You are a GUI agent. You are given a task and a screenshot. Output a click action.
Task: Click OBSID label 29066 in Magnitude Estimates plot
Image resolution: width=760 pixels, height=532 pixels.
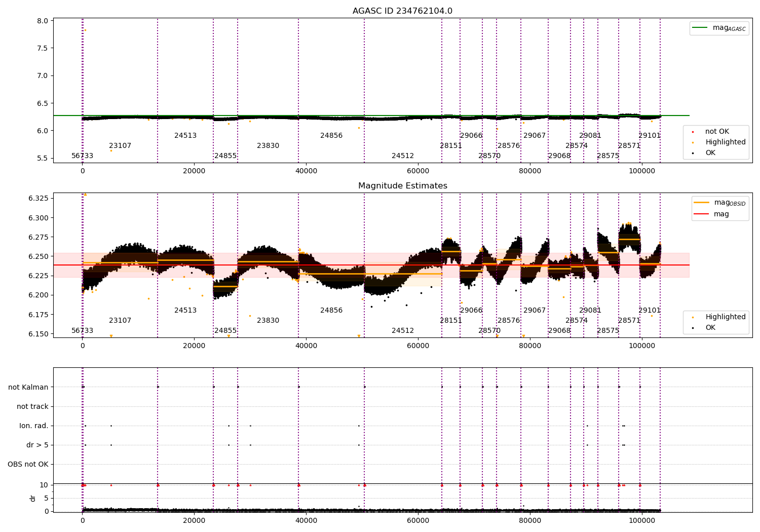(471, 311)
